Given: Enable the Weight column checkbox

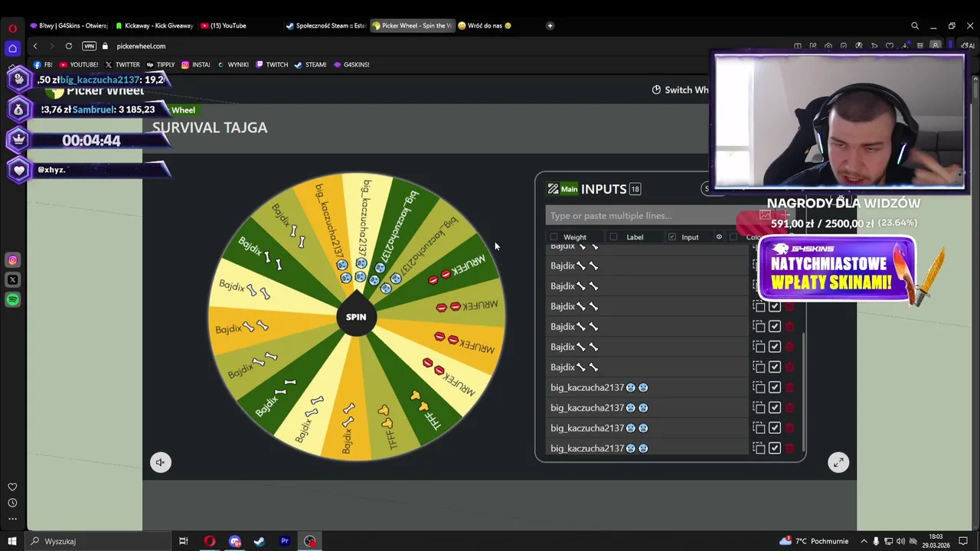Looking at the screenshot, I should point(554,237).
